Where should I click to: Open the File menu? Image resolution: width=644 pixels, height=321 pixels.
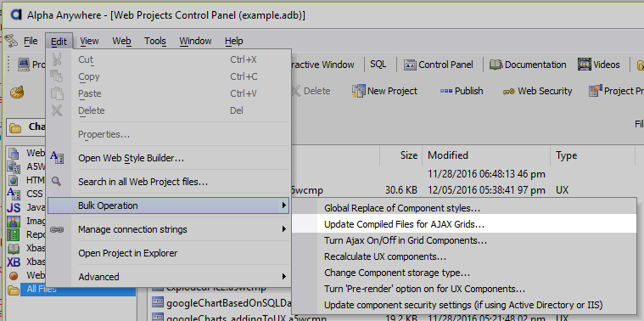[x=31, y=41]
